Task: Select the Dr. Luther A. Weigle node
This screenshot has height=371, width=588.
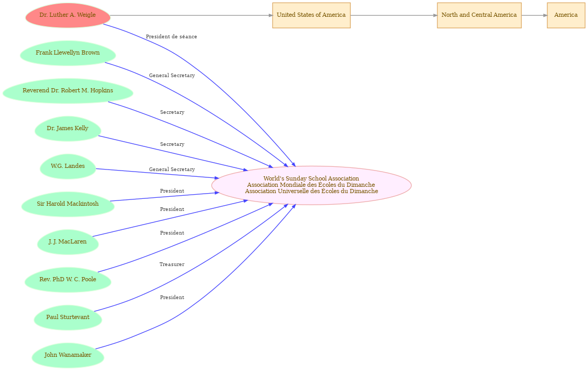Action: (68, 15)
